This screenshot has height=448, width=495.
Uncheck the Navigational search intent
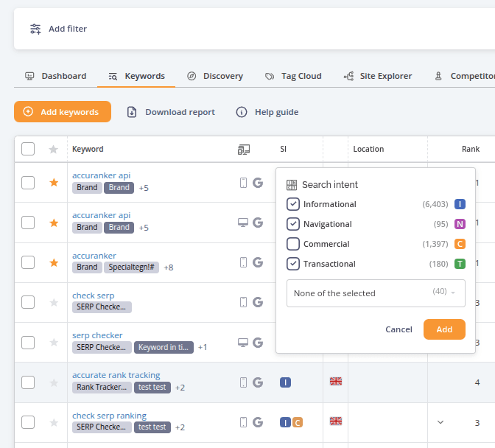point(293,224)
